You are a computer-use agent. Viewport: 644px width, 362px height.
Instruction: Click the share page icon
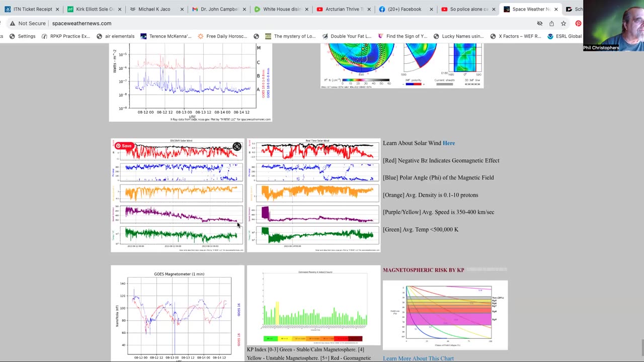point(551,23)
